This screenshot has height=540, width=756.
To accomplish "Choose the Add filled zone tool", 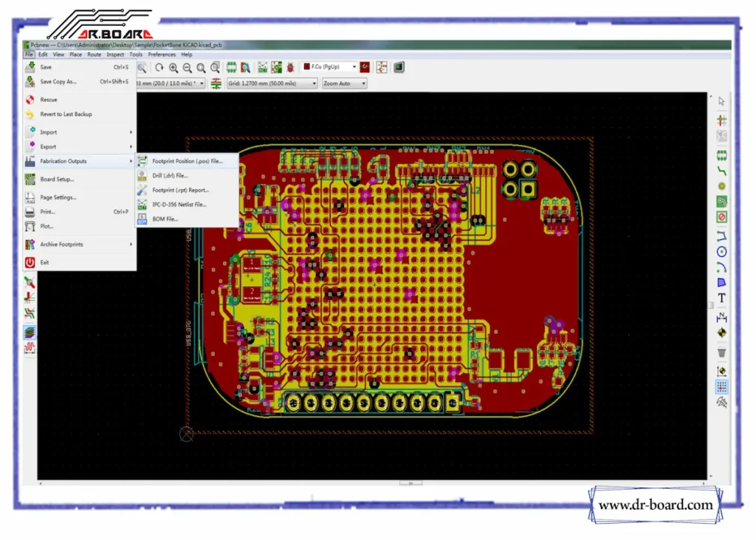I will click(721, 202).
